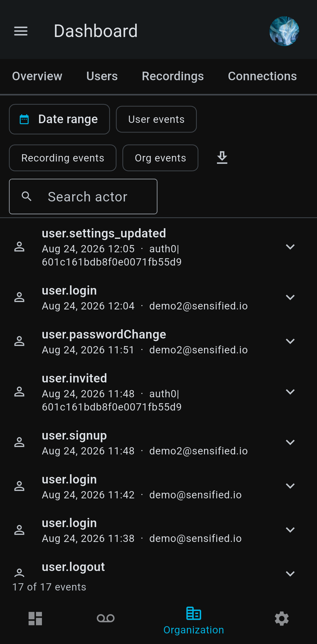Open the Organization tab in bottom navigation
Viewport: 317px width, 644px height.
click(194, 621)
